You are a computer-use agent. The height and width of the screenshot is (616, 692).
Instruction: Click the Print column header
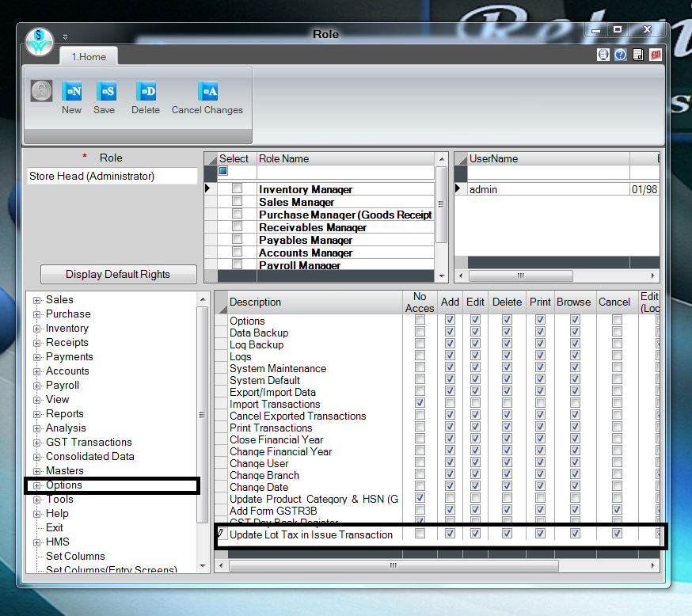click(x=540, y=302)
